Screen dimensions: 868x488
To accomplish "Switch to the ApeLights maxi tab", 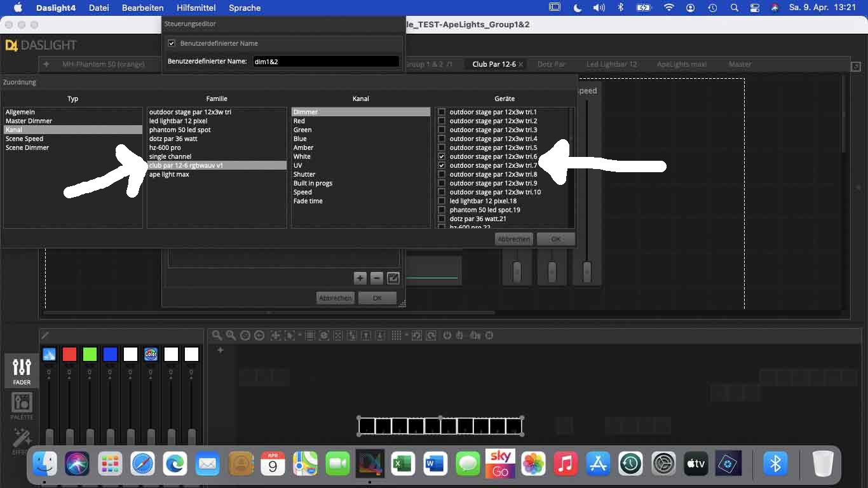I will (x=682, y=64).
